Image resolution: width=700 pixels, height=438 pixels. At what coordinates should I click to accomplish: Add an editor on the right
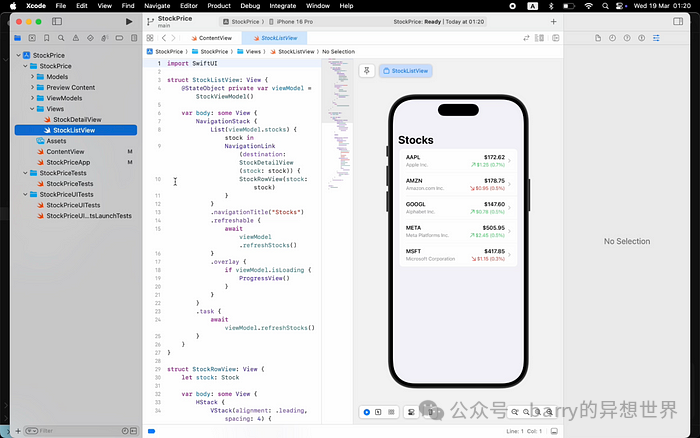click(556, 38)
